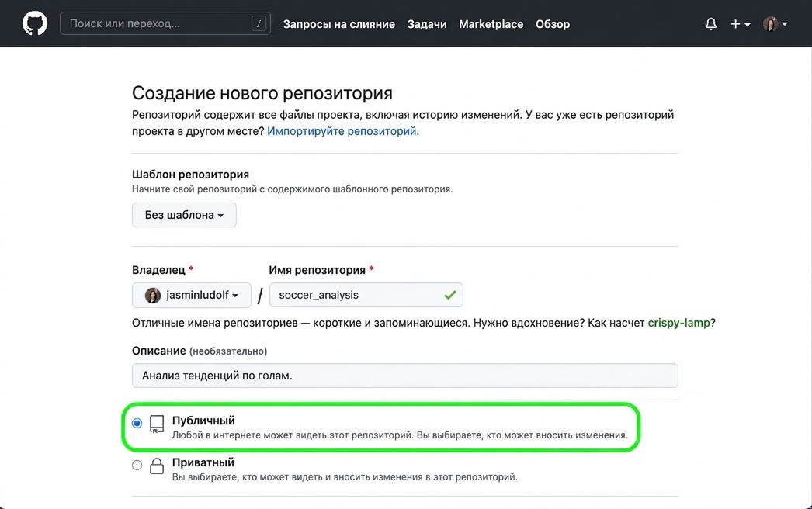Click the public repository book icon

coord(157,424)
